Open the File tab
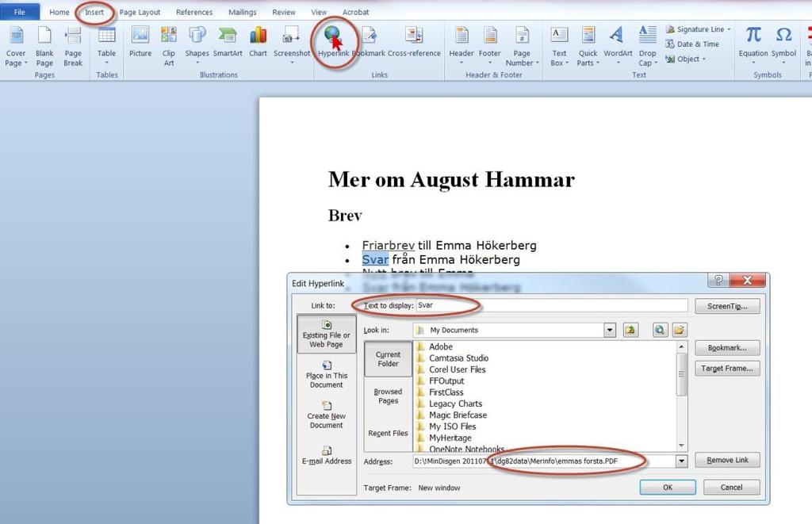 tap(20, 12)
